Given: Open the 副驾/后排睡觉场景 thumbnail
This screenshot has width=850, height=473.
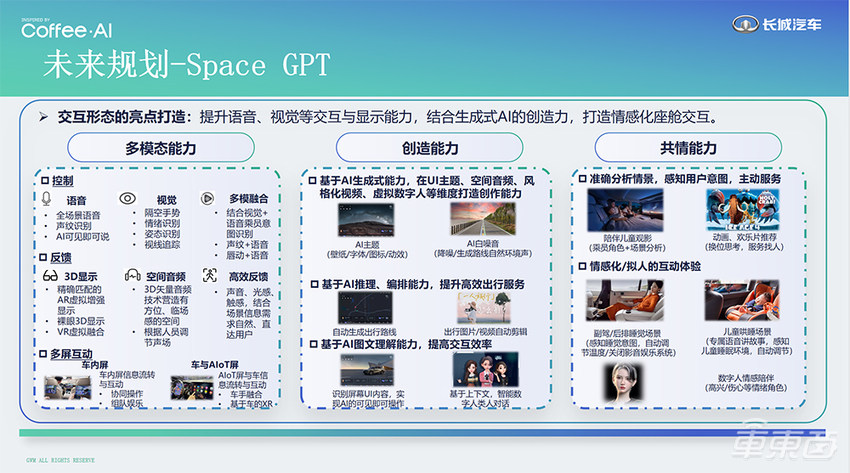Looking at the screenshot, I should click(x=625, y=301).
